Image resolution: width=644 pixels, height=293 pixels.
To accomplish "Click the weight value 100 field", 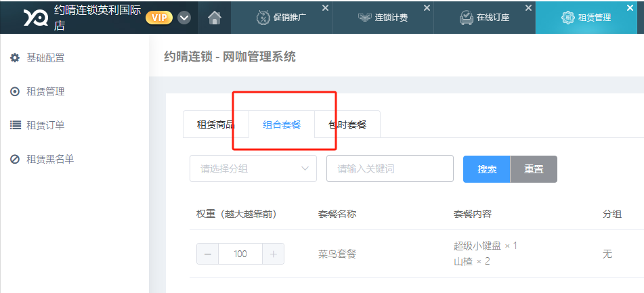I will click(240, 254).
